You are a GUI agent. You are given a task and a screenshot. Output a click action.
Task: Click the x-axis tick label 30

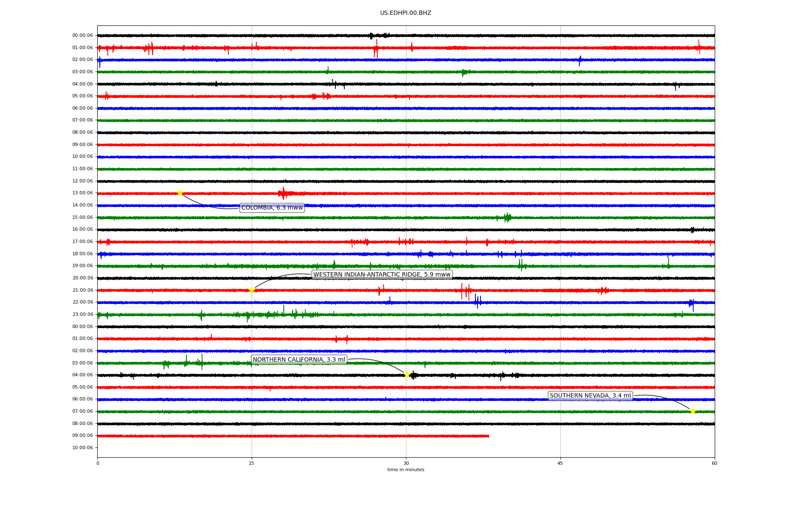[406, 463]
